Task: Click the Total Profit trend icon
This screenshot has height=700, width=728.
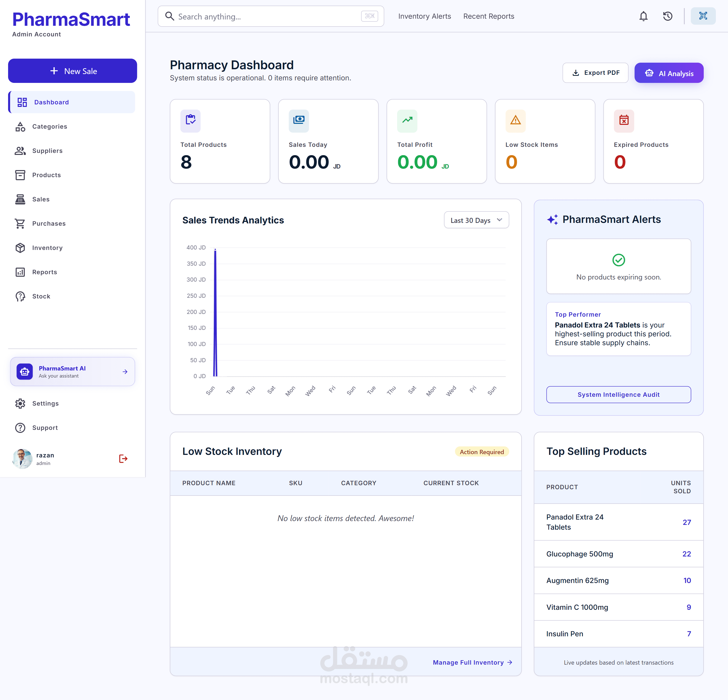Action: 407,121
